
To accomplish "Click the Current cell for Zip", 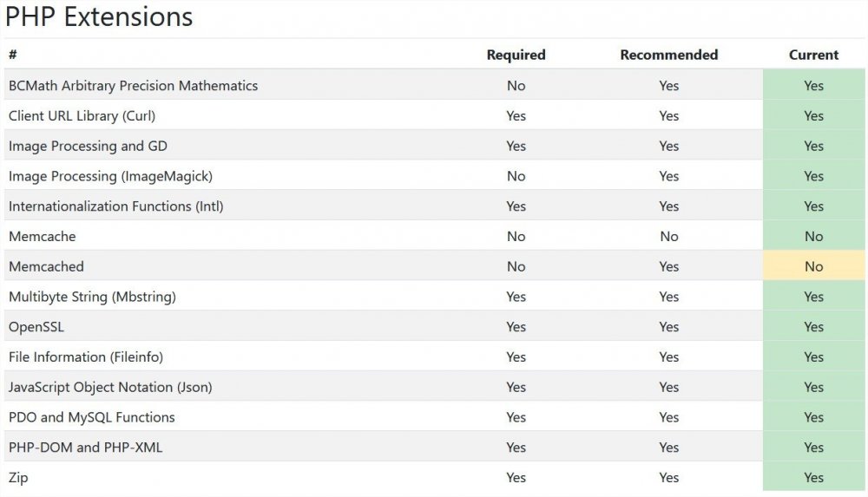I will [x=813, y=477].
